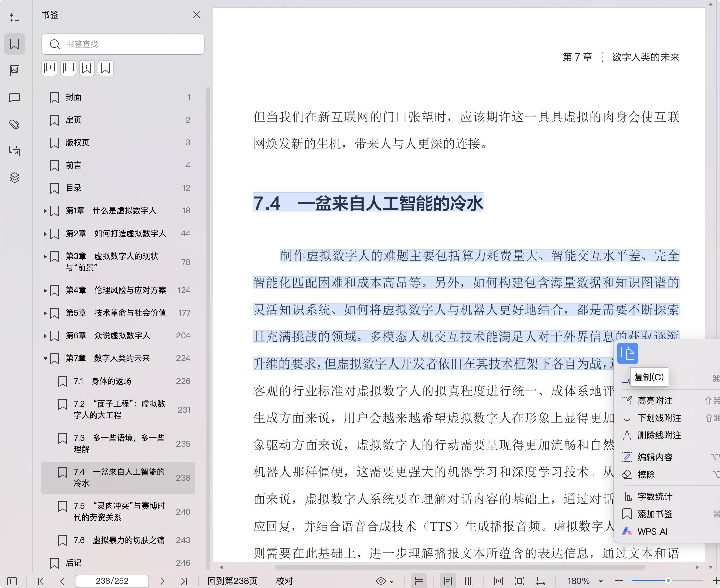
Task: Expand 第1章 什么是虚拟数字人
Action: tap(45, 211)
